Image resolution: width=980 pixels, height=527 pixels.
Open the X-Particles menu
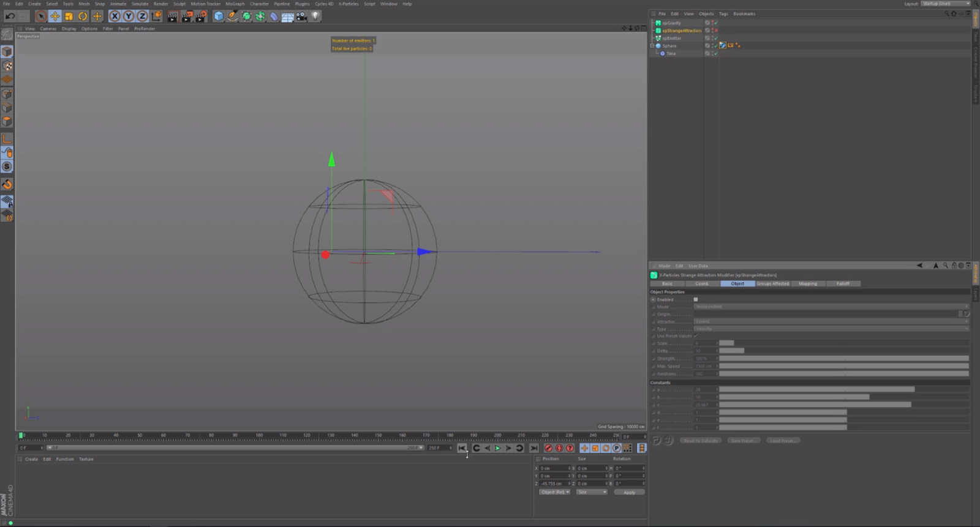click(349, 4)
